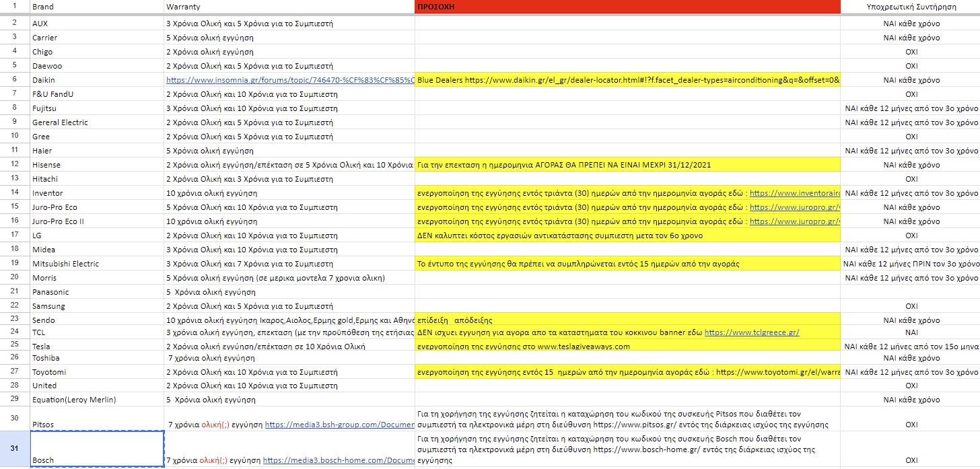This screenshot has height=469, width=980.
Task: Select the red ΠΡΟΣΟΧΗ header cell
Action: [628, 7]
